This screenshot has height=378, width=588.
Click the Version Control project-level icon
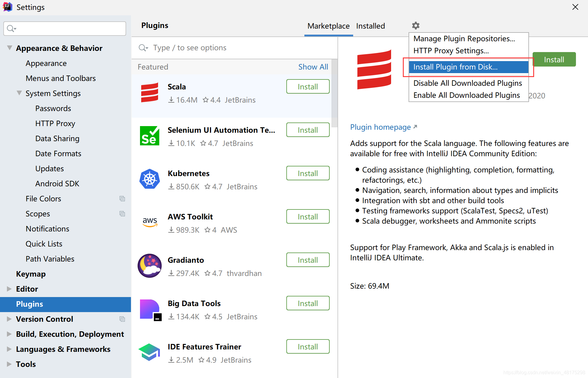tap(122, 319)
